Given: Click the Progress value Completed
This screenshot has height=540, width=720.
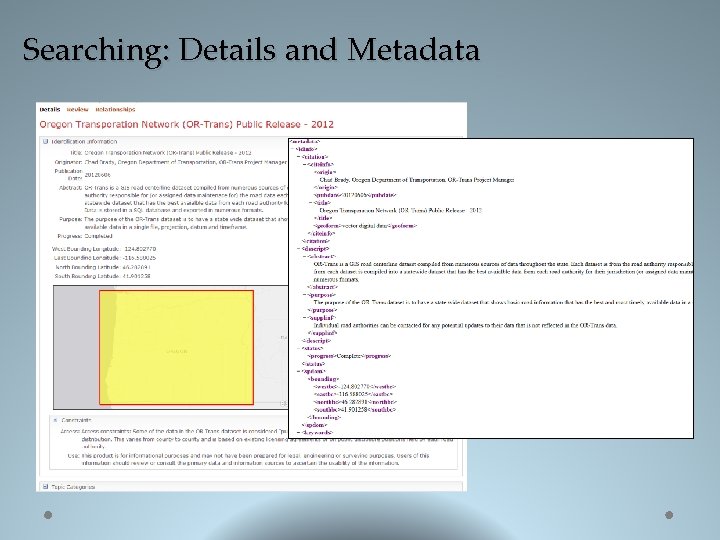Looking at the screenshot, I should (98, 236).
